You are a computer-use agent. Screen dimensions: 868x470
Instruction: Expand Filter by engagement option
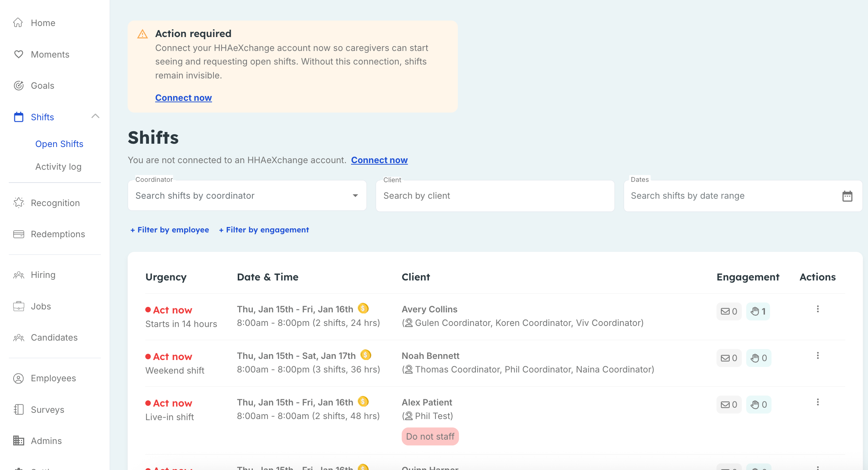(x=264, y=230)
